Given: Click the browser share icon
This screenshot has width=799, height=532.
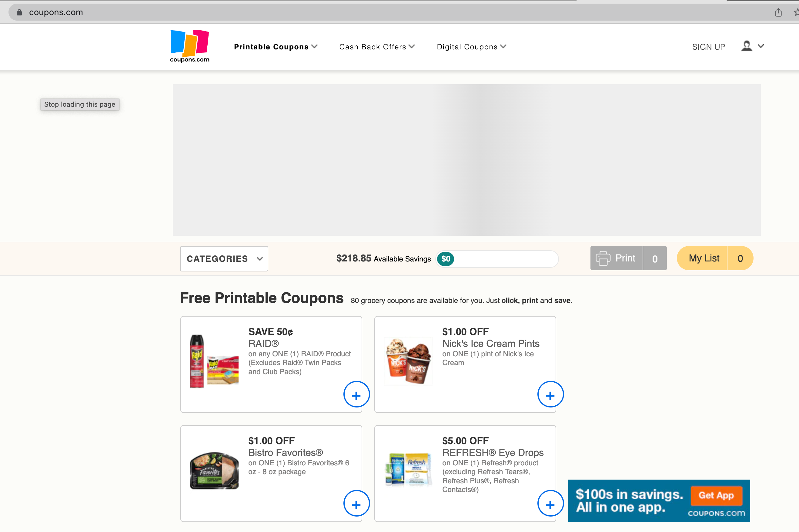Looking at the screenshot, I should 778,12.
